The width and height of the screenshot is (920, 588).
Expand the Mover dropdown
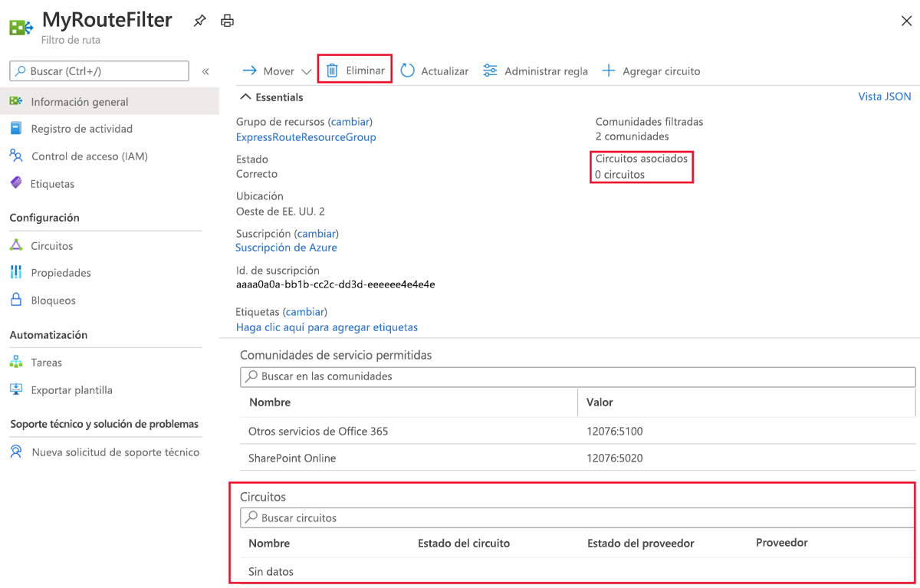tap(307, 71)
